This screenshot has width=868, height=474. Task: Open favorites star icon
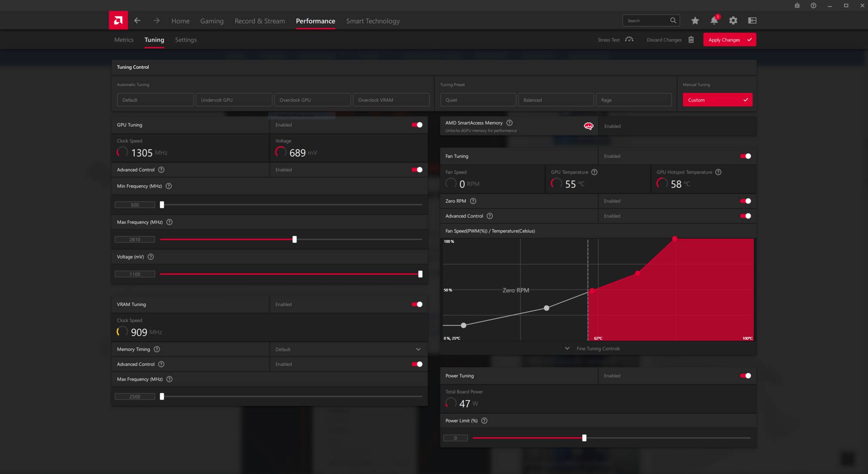point(695,20)
